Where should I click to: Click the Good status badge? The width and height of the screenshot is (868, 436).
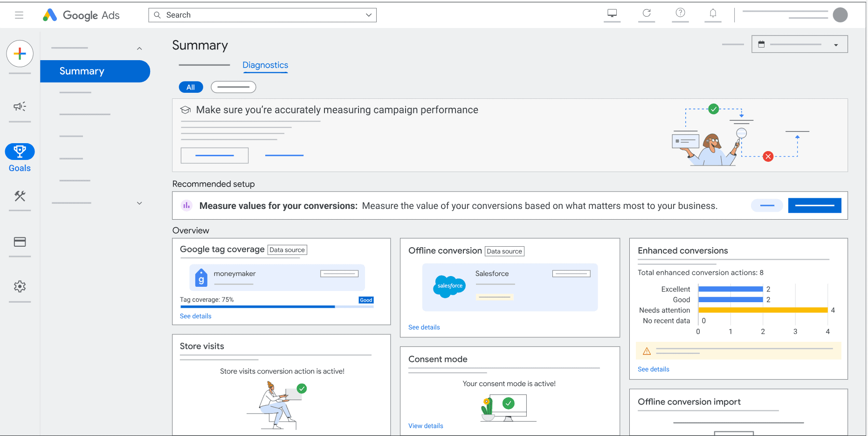click(x=366, y=300)
